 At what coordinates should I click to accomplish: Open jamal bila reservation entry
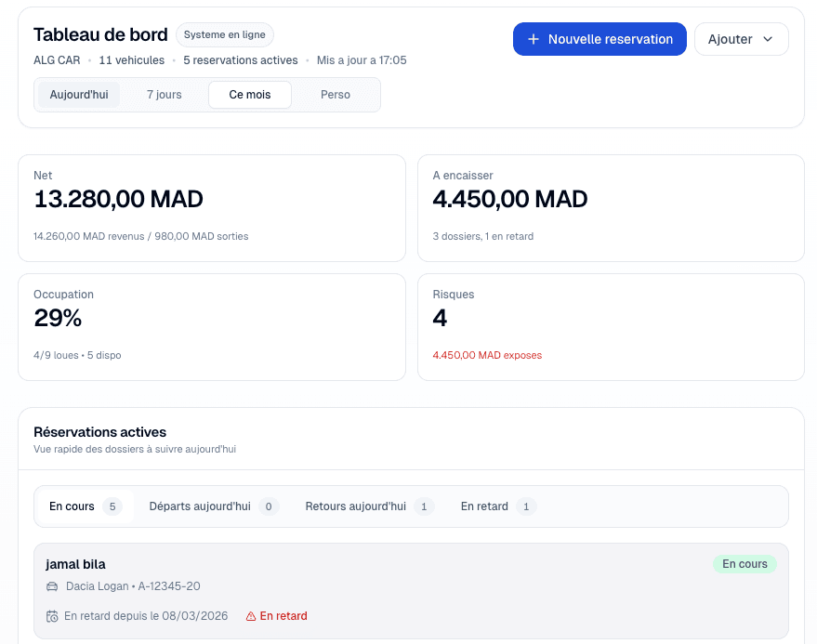click(x=411, y=590)
